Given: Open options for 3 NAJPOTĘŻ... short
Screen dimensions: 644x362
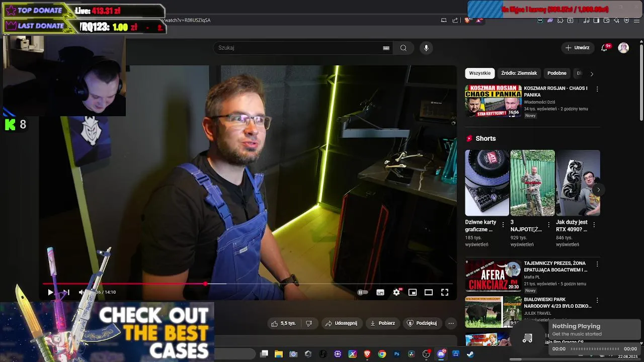Looking at the screenshot, I should pos(548,225).
